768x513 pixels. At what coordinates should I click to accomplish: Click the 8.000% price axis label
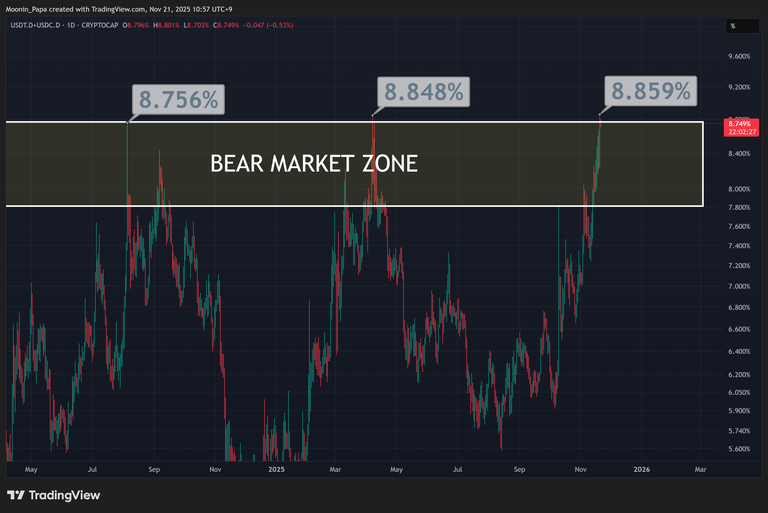pyautogui.click(x=739, y=189)
